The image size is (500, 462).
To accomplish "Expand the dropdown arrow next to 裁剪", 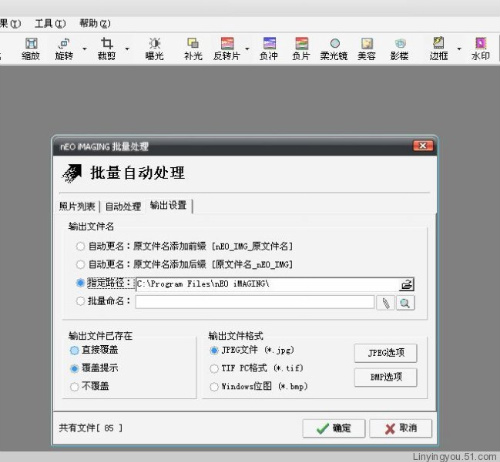I will click(127, 49).
